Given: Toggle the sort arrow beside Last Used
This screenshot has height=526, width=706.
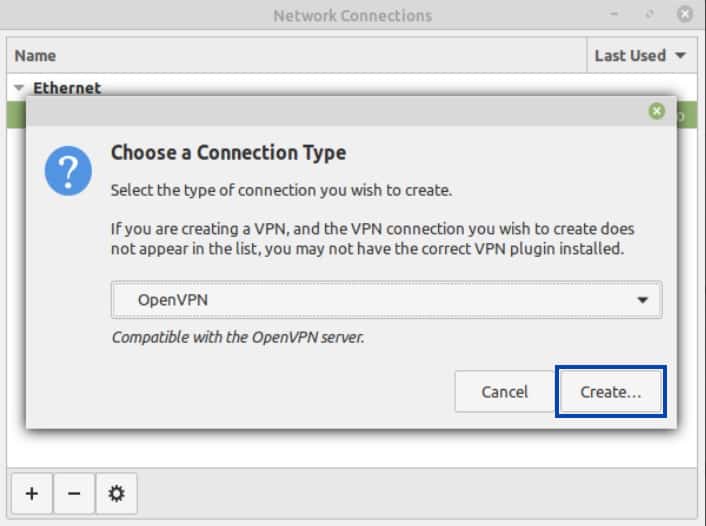Looking at the screenshot, I should click(x=681, y=55).
